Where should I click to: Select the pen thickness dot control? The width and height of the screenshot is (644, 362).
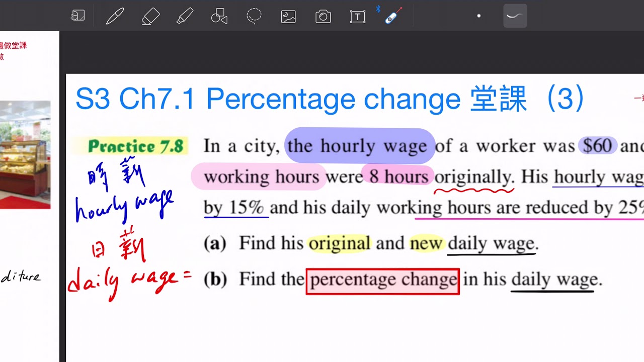point(478,16)
